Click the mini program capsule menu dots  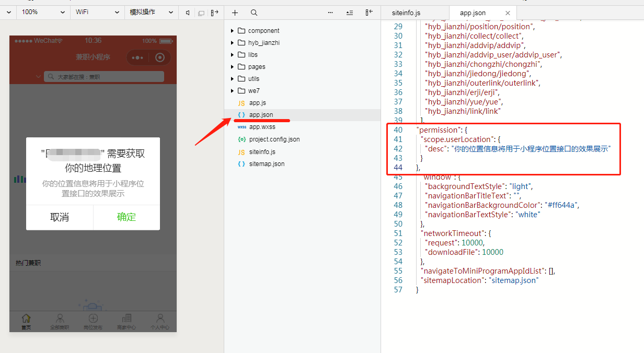click(137, 58)
